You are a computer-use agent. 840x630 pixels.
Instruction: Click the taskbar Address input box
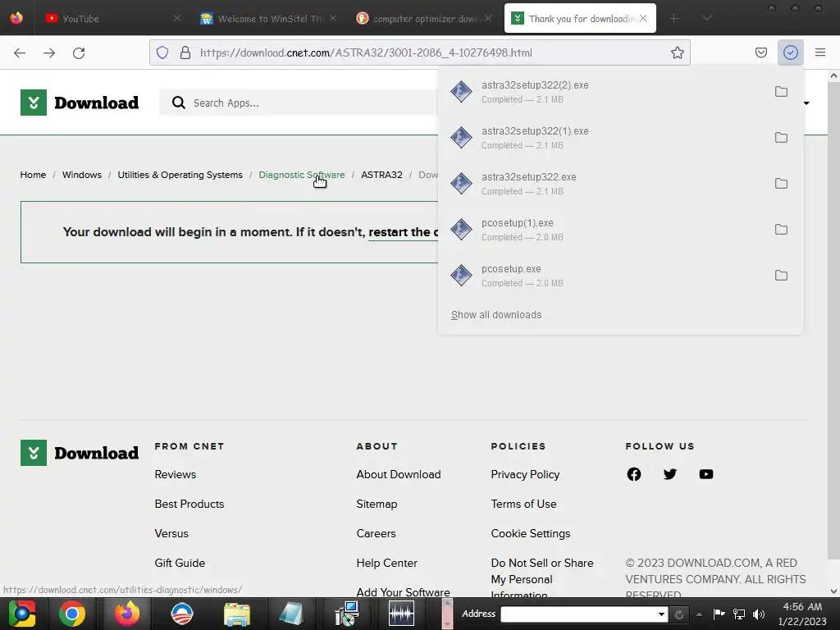pyautogui.click(x=578, y=614)
